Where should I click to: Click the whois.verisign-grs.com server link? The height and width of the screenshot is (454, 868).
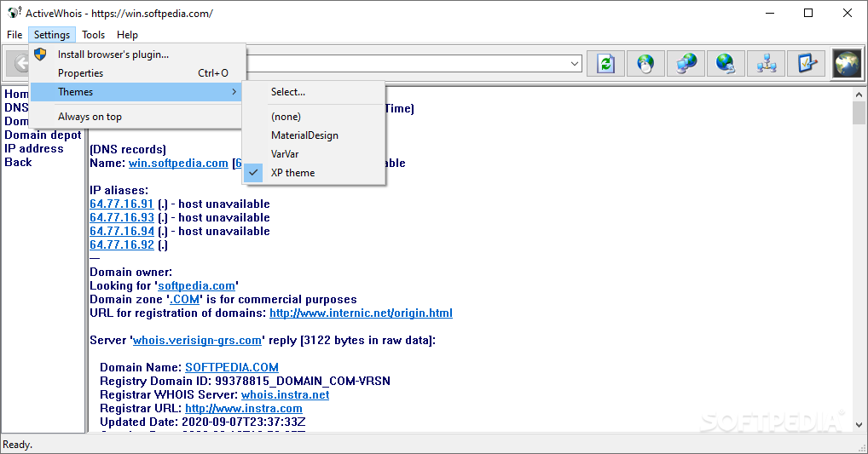(197, 341)
